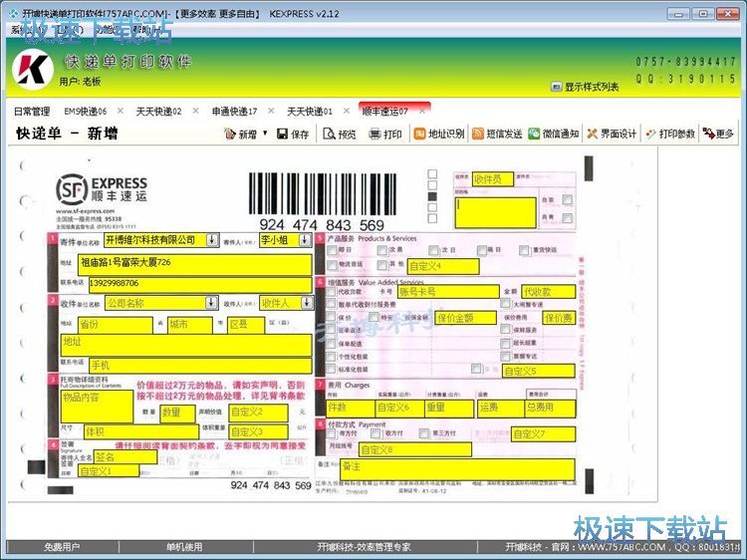The width and height of the screenshot is (747, 560).
Task: Tick the 寄方付 payment checkbox
Action: tap(332, 433)
